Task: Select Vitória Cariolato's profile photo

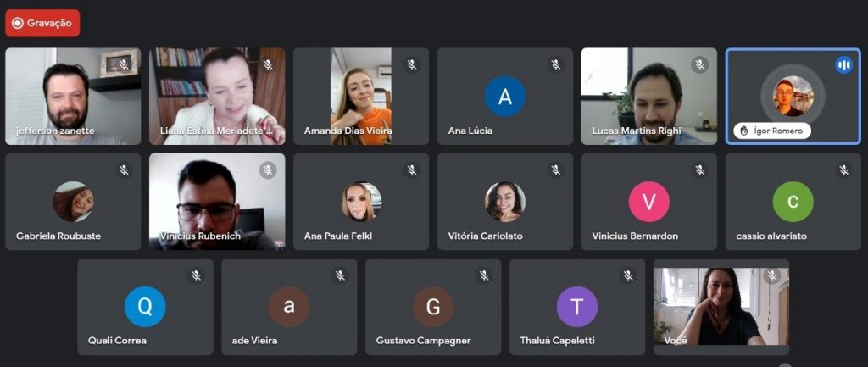Action: point(505,202)
